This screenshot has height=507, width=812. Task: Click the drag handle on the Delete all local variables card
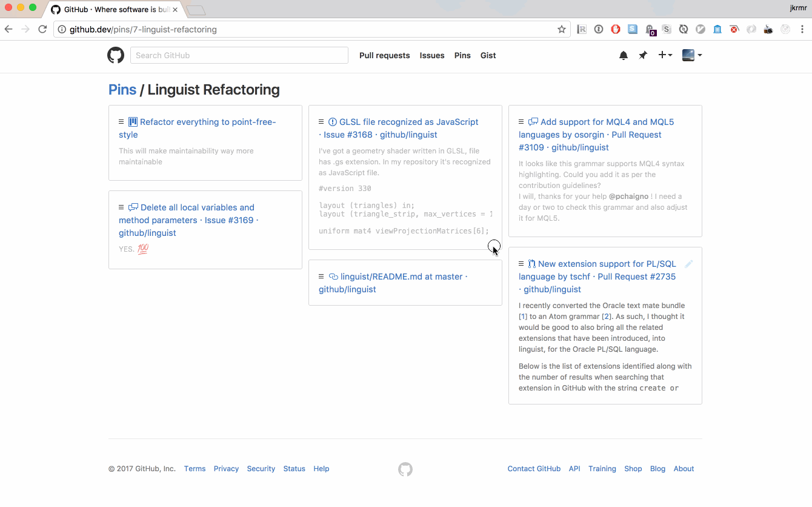point(121,207)
